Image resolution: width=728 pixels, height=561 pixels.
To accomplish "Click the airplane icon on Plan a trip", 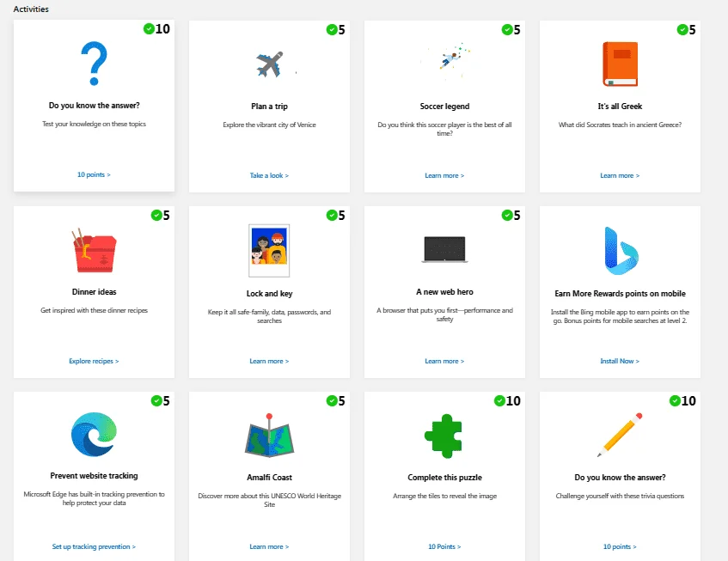I will point(269,64).
